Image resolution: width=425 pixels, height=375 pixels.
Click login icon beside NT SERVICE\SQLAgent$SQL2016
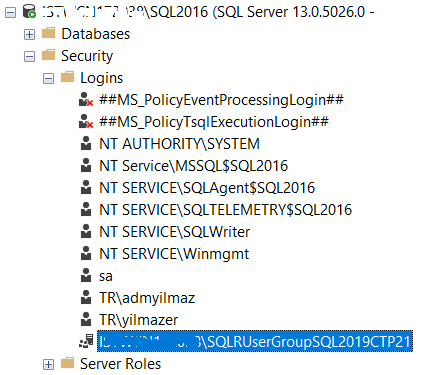click(86, 187)
